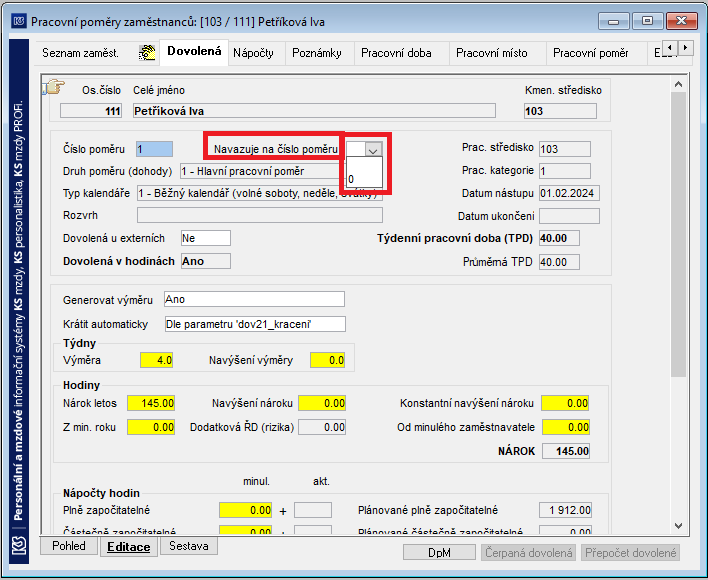
Task: Click the hand icon beside Seznam zaměst. tab
Action: coord(147,53)
